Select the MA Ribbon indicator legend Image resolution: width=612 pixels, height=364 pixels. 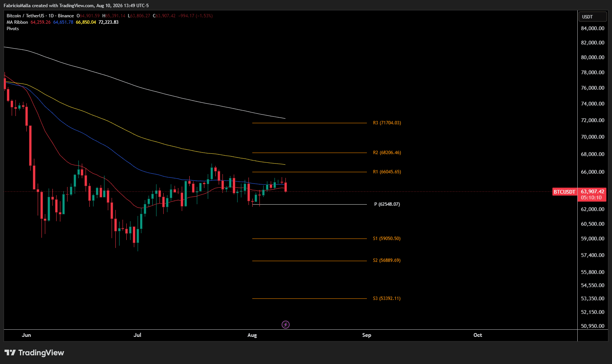tap(17, 22)
